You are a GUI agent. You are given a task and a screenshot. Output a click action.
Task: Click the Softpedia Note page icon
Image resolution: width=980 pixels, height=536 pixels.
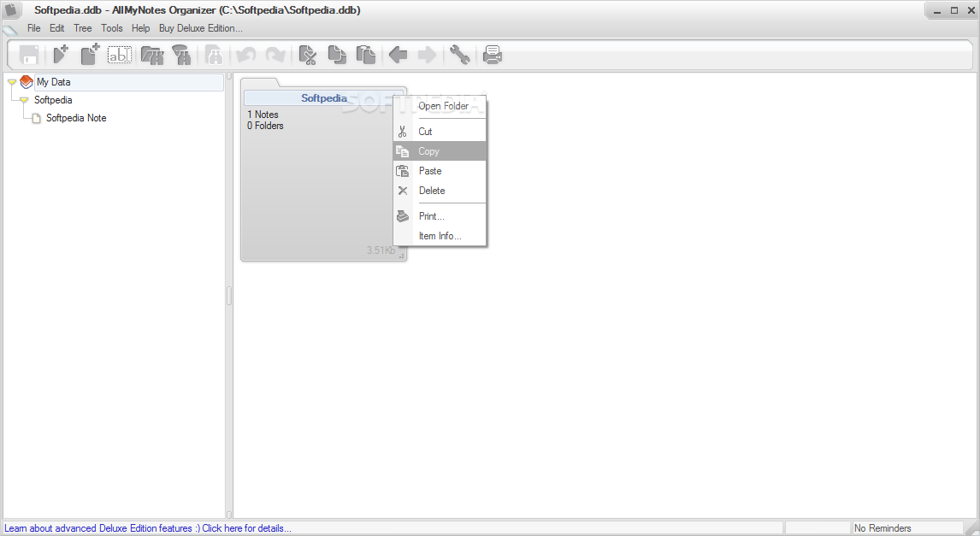[36, 118]
